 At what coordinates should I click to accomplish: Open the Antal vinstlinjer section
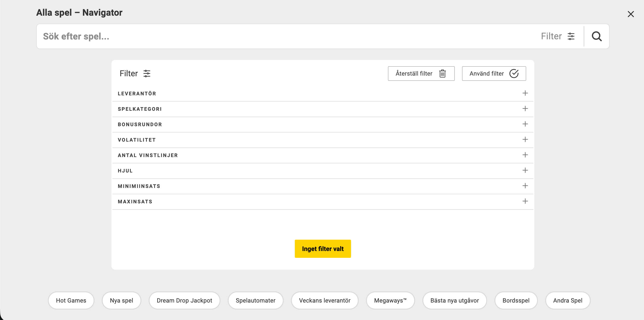pos(525,155)
